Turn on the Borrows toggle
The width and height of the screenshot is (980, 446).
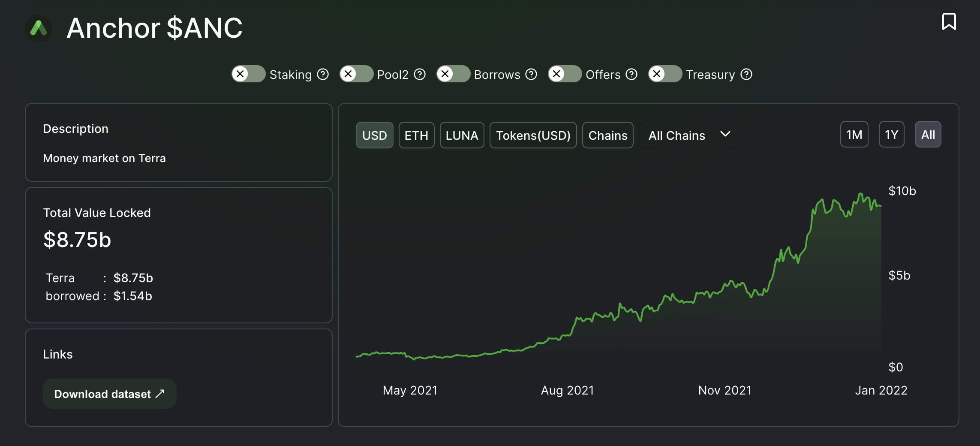454,74
